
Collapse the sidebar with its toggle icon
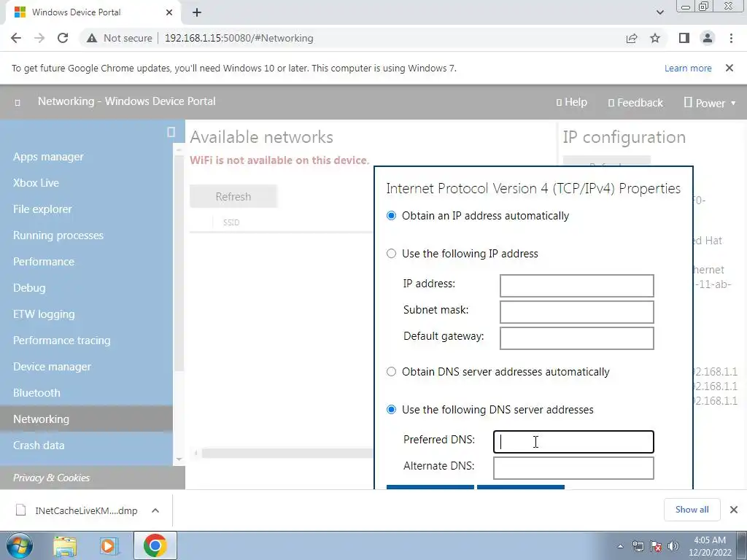[171, 132]
